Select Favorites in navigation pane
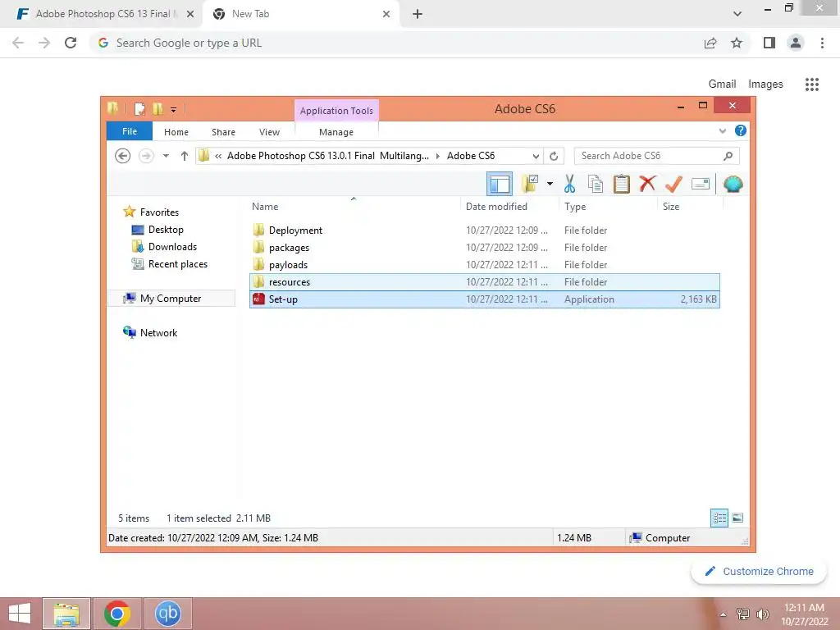Image resolution: width=840 pixels, height=630 pixels. 159,212
